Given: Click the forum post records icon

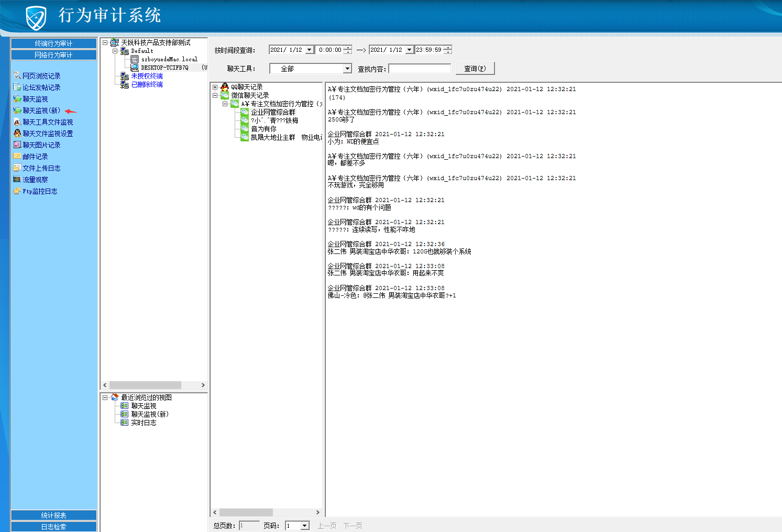Looking at the screenshot, I should (x=17, y=87).
